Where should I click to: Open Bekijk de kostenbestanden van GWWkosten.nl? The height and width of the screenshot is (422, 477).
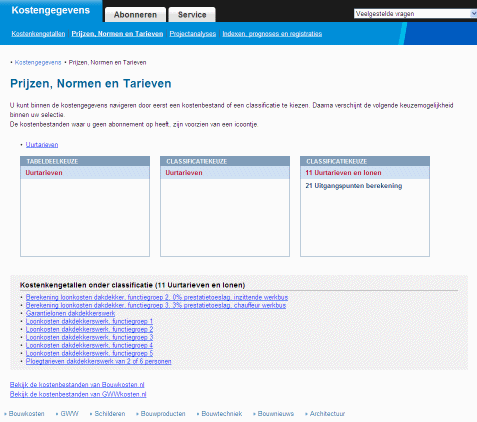click(78, 394)
